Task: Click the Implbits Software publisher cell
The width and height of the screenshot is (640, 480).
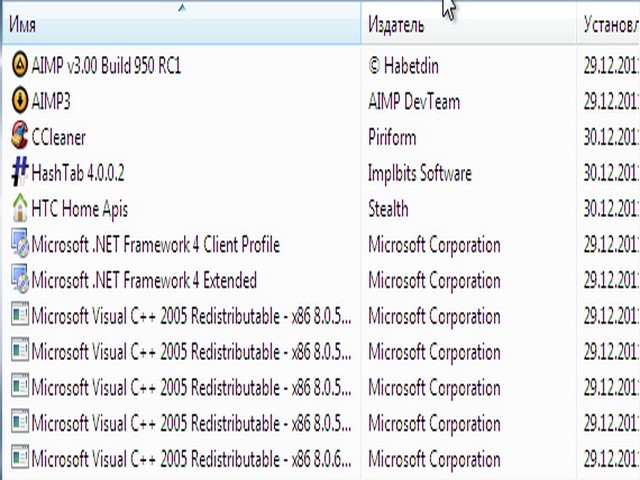Action: point(420,173)
